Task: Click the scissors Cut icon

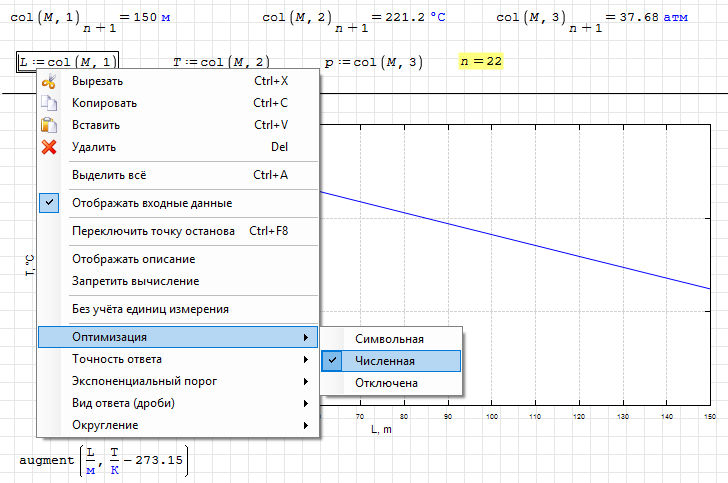Action: coord(48,82)
